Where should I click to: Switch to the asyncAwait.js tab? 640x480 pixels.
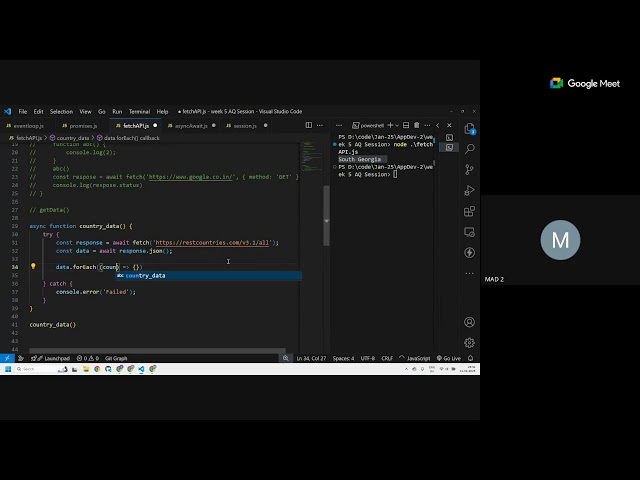coord(190,126)
